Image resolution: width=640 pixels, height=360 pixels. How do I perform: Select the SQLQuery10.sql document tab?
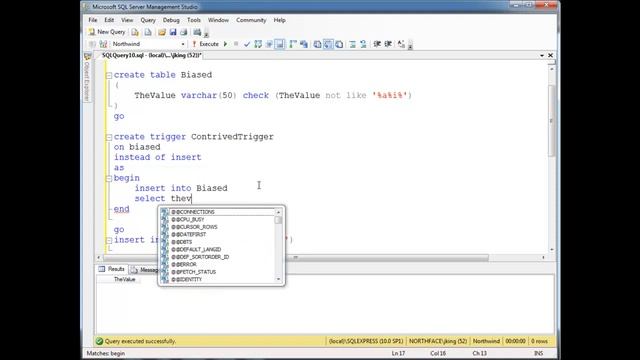pos(151,55)
